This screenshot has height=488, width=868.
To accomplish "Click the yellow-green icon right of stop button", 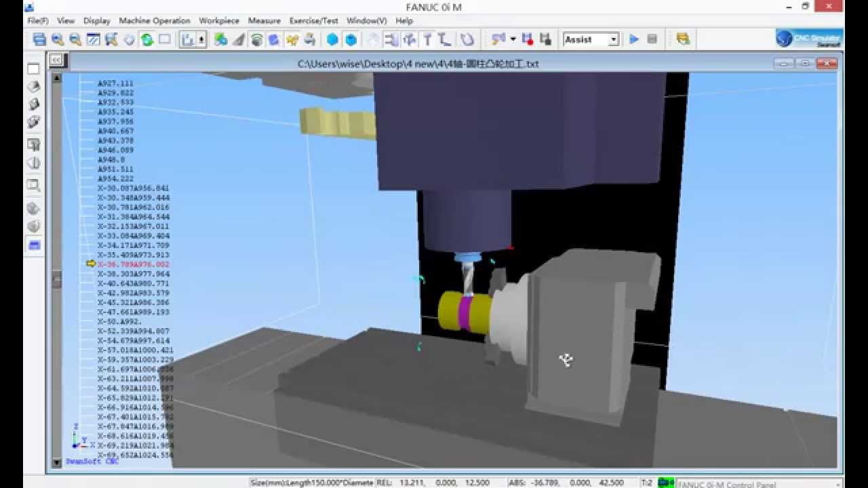I will (683, 39).
